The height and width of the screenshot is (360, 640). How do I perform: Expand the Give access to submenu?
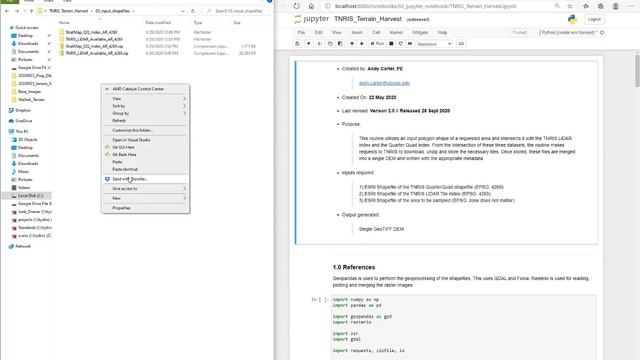tap(145, 189)
